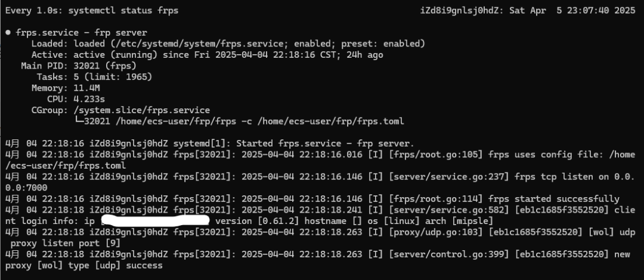The image size is (644, 280).
Task: Click the white redacted IP address block
Action: (x=155, y=220)
